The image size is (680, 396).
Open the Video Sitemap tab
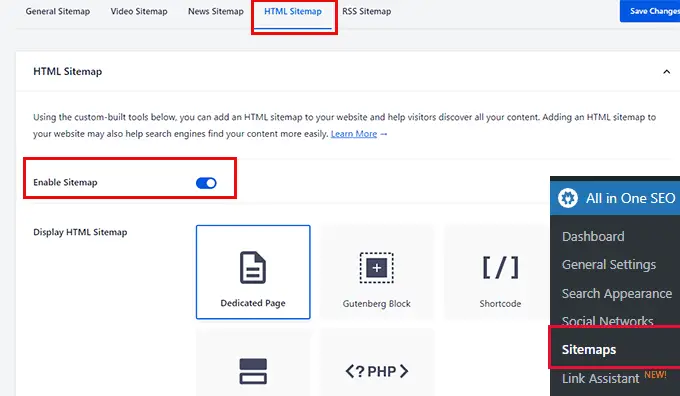pyautogui.click(x=139, y=11)
